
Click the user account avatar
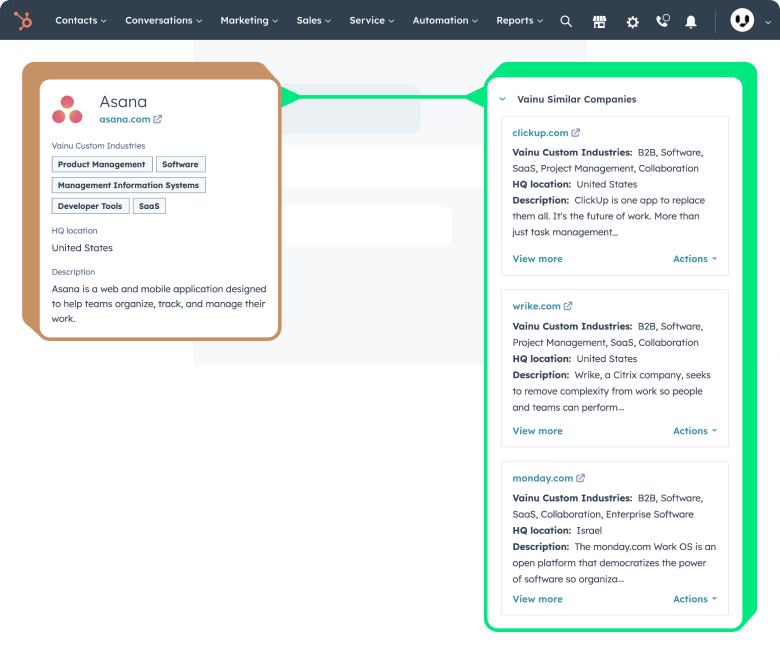(x=742, y=20)
